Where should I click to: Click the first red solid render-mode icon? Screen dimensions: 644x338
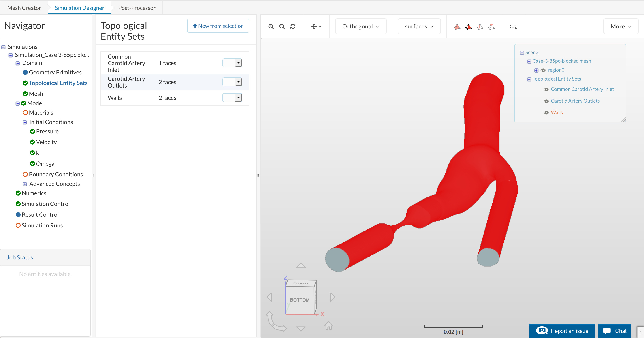point(457,26)
